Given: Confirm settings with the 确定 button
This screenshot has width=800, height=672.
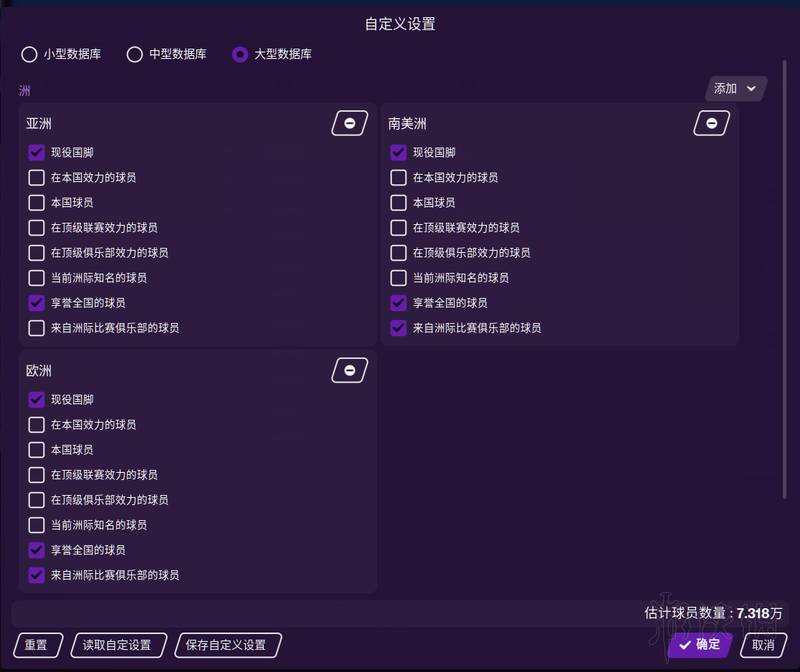Looking at the screenshot, I should [x=699, y=645].
